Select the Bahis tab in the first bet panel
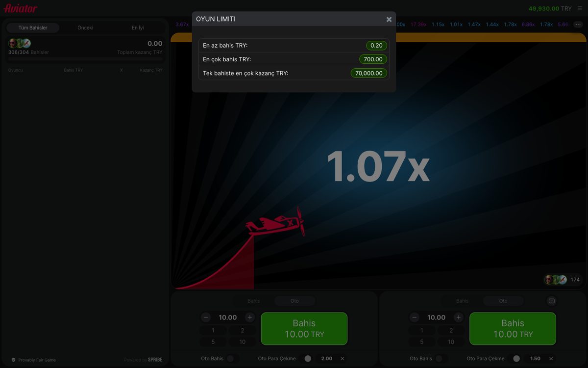Screen dimensions: 588x368 click(254, 301)
